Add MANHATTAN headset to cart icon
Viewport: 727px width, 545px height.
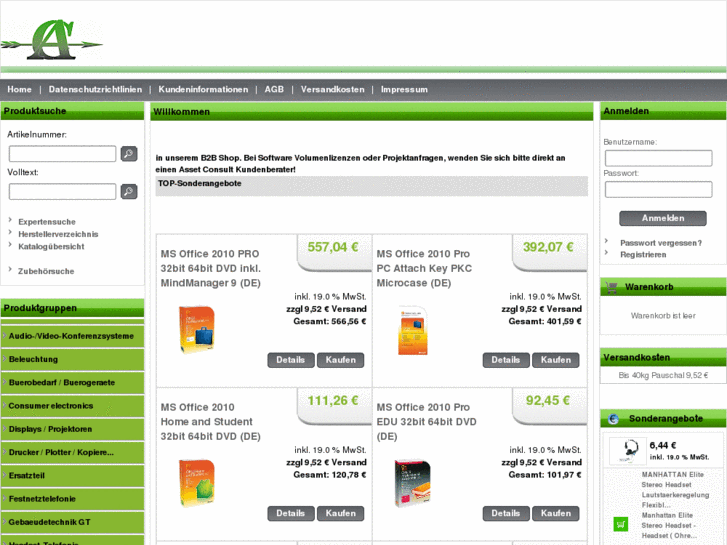tap(620, 524)
